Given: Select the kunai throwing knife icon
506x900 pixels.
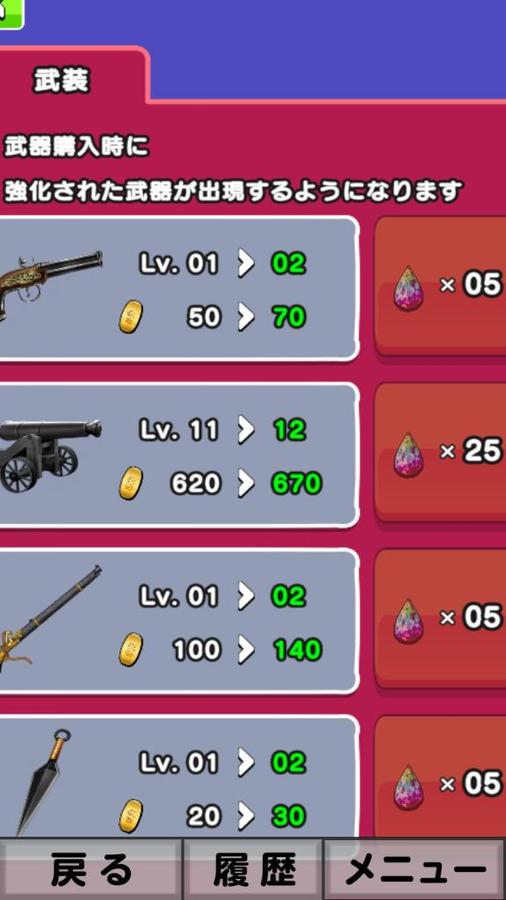Looking at the screenshot, I should pos(44,782).
